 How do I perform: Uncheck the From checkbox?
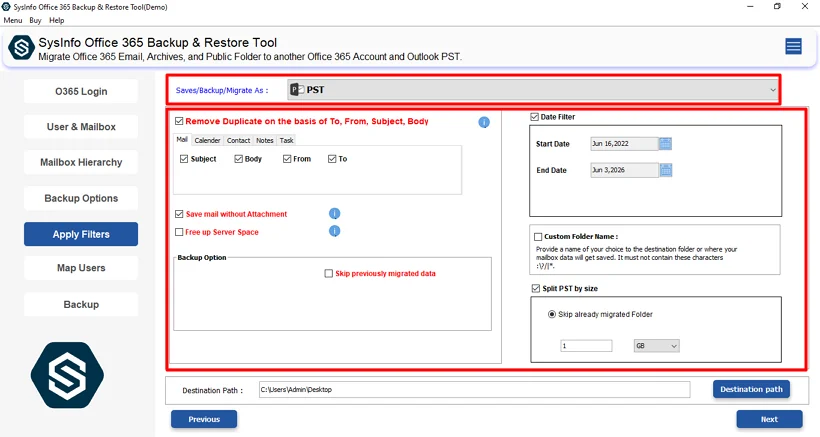pos(287,159)
